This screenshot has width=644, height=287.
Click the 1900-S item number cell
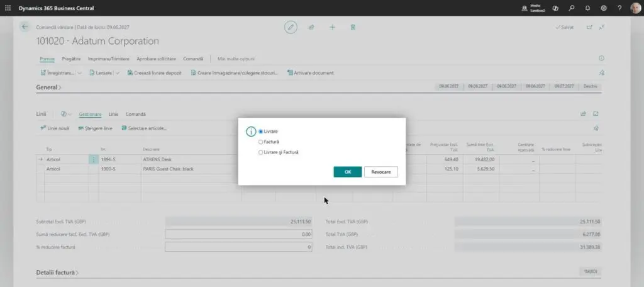119,169
